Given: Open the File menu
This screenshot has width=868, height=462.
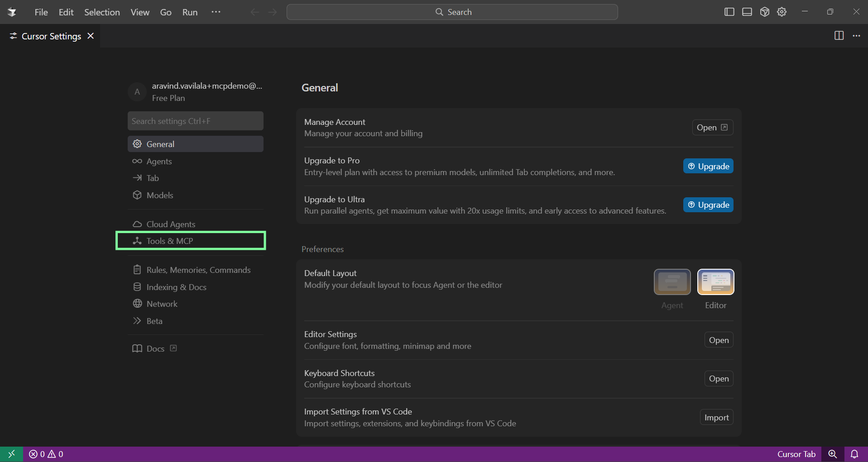Looking at the screenshot, I should click(x=41, y=12).
